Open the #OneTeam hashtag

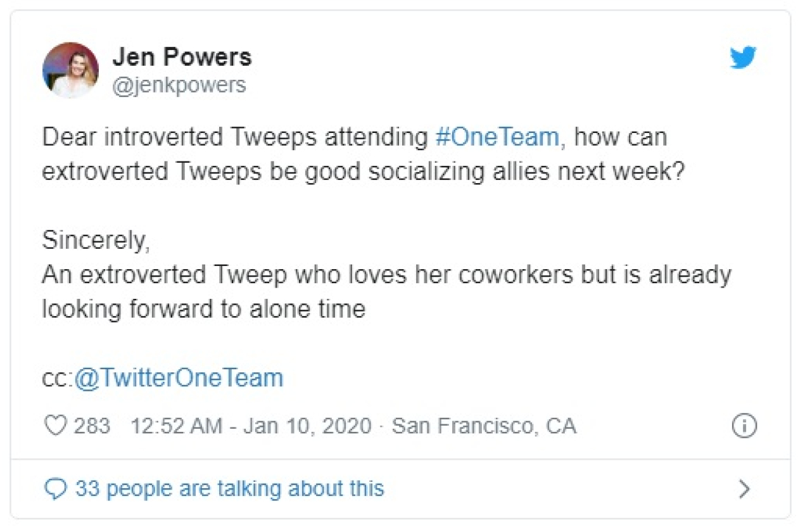tap(498, 137)
